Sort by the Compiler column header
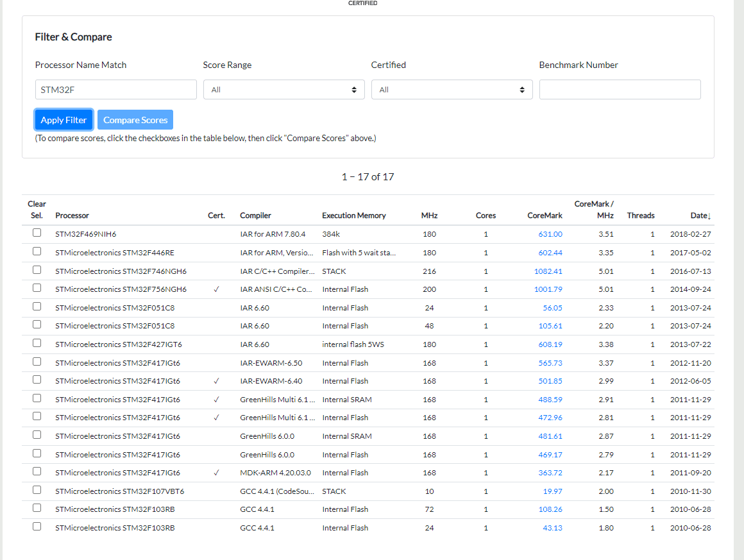 255,215
